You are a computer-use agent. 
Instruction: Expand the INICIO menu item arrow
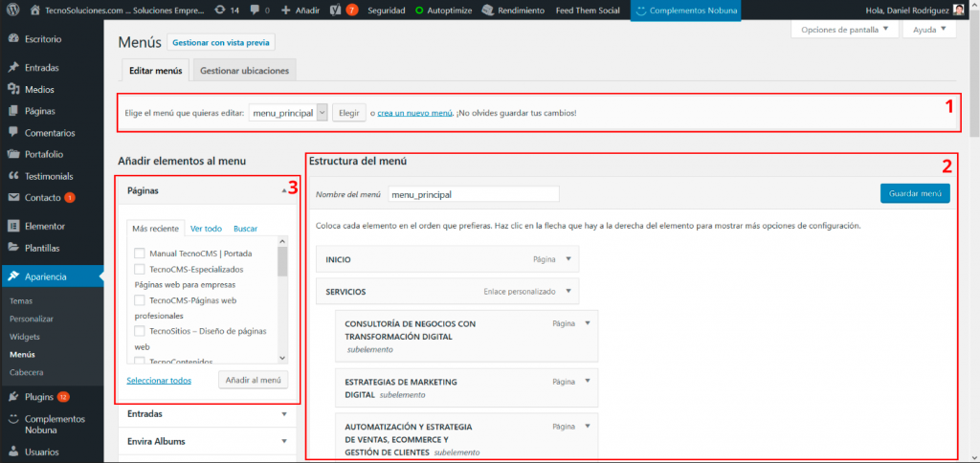[568, 258]
